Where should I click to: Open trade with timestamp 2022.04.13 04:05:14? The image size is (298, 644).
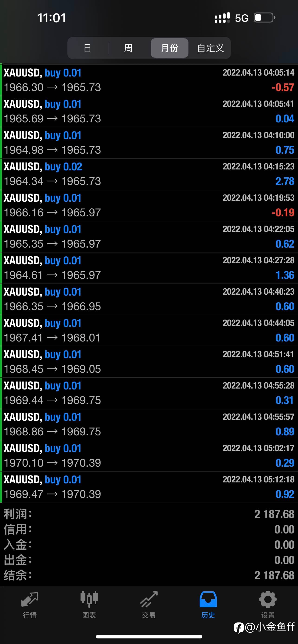(149, 80)
